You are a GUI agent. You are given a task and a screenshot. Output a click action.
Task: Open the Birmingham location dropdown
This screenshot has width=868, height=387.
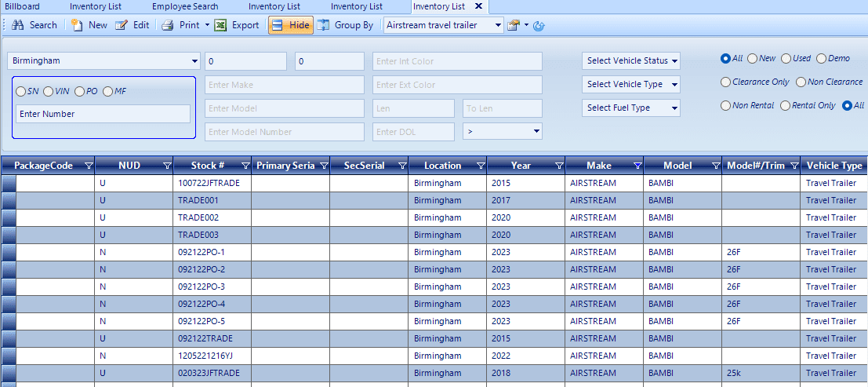[x=104, y=61]
